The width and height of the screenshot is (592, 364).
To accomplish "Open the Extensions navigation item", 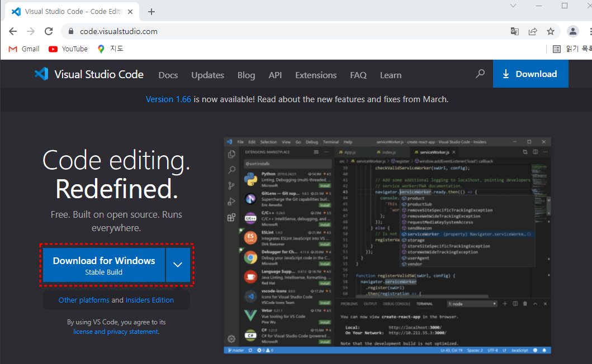I will tap(316, 75).
